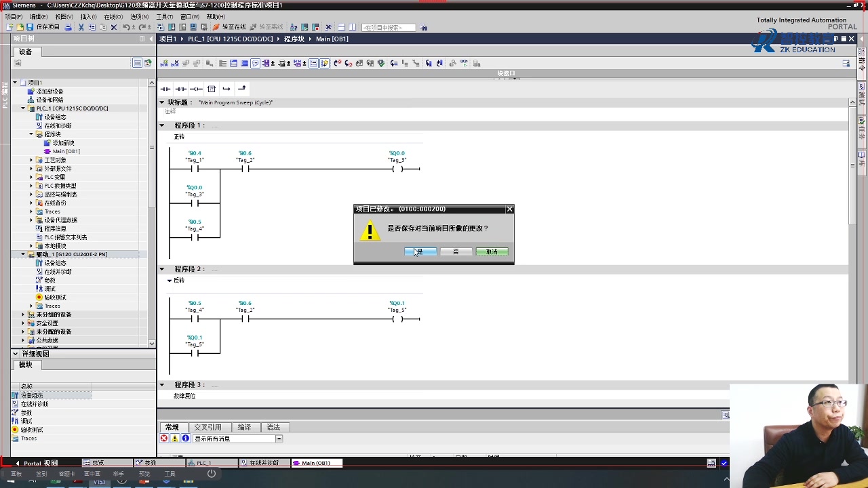Insert empty box instruction icon
This screenshot has height=488, width=868.
(x=212, y=89)
